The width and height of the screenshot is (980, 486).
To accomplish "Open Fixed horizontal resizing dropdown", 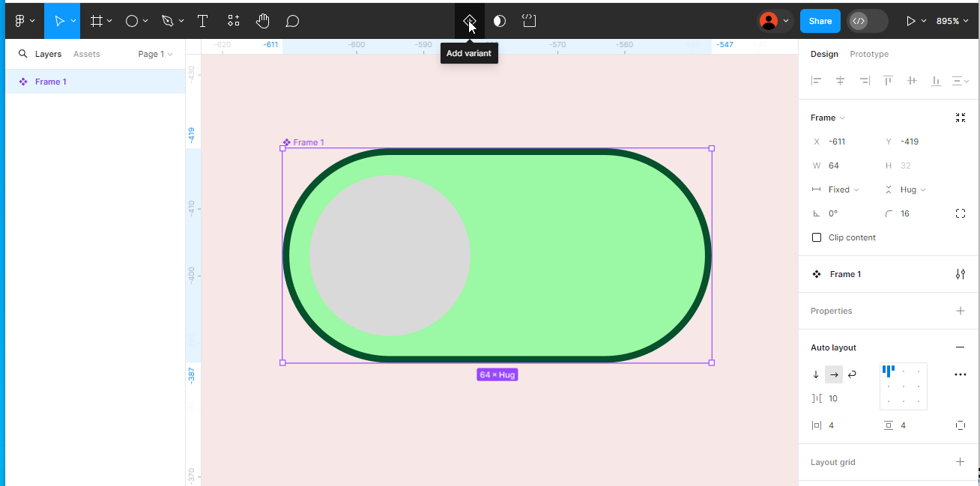I will click(x=836, y=189).
